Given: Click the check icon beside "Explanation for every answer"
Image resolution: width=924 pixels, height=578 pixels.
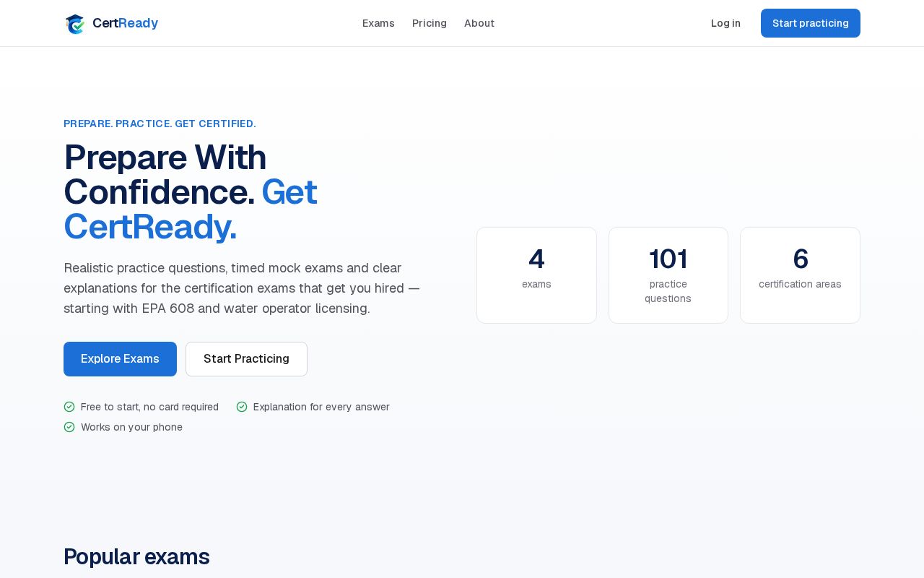Looking at the screenshot, I should click(242, 407).
